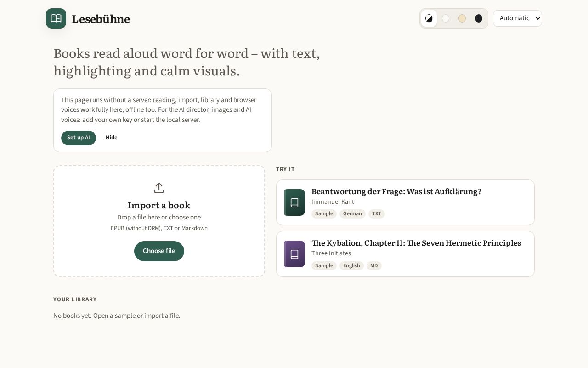Click the German tag on Kant sample

[352, 214]
